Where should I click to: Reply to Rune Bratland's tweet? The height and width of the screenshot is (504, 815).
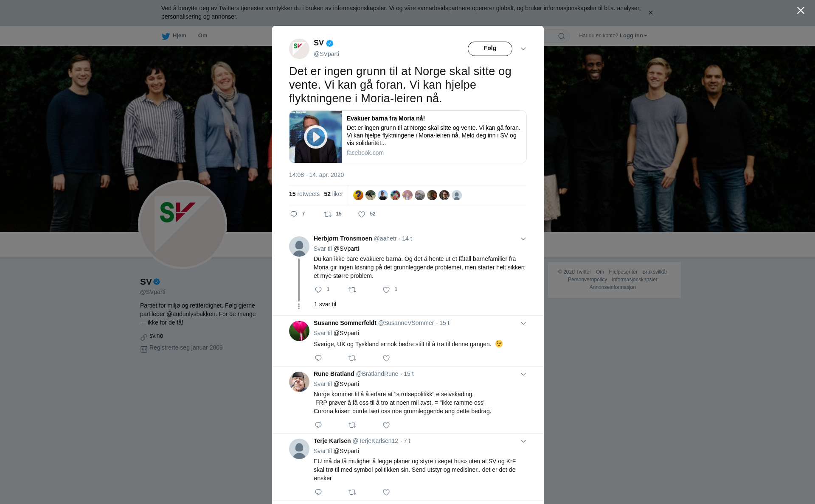point(318,425)
